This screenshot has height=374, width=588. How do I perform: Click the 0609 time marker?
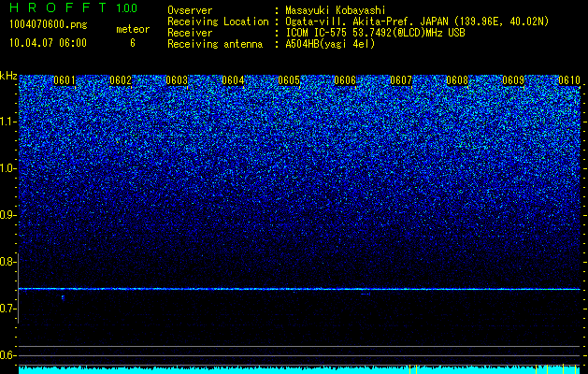(x=513, y=80)
